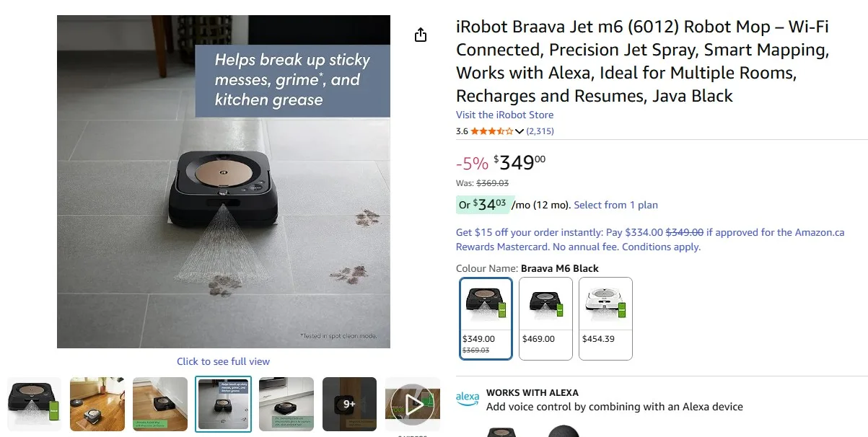Click the Alexa logo icon
This screenshot has width=868, height=437.
[x=467, y=397]
